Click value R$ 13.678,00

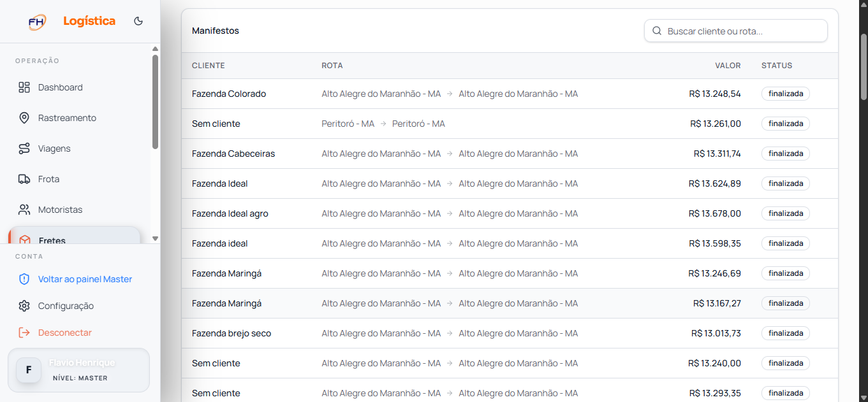(715, 213)
